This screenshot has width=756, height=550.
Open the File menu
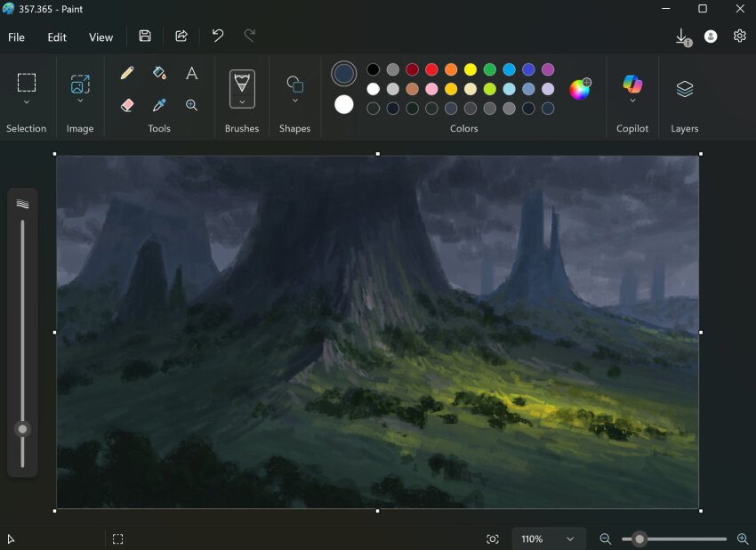(x=16, y=37)
